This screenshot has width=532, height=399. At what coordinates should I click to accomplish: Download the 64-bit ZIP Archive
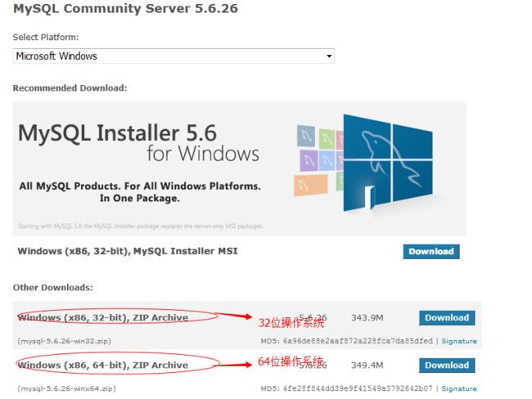tap(447, 365)
